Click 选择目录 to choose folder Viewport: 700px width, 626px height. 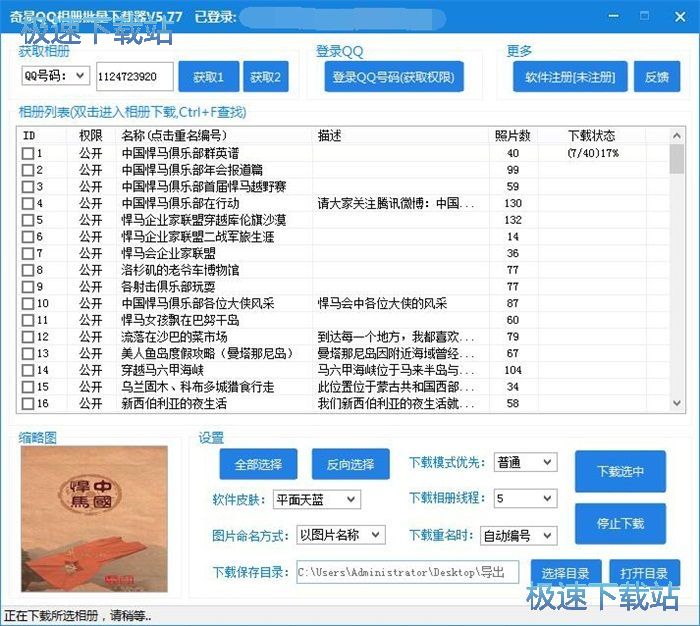[566, 572]
